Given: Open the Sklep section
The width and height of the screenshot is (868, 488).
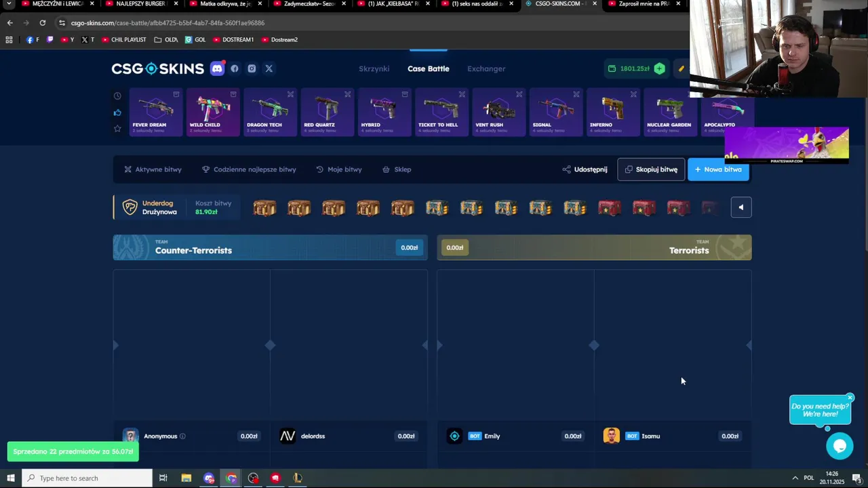Looking at the screenshot, I should coord(397,169).
